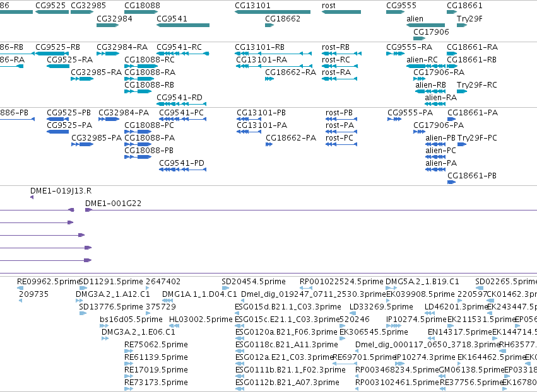
Task: Click transcript label CG9541-RC
Action: [179, 47]
